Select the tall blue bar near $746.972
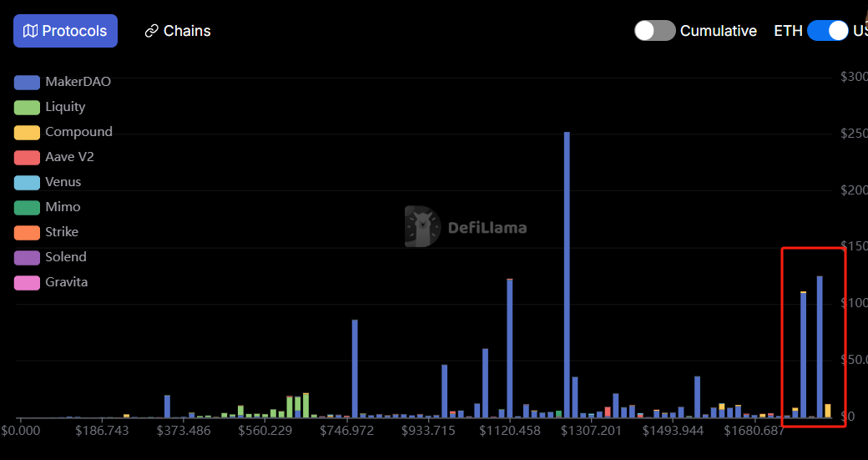Screen dimensions: 868x460 click(x=355, y=367)
